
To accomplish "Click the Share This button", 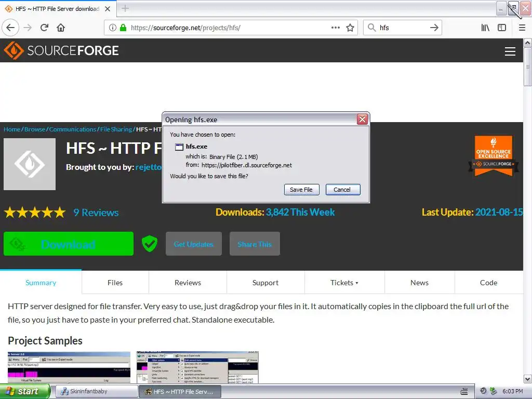I will coord(255,244).
